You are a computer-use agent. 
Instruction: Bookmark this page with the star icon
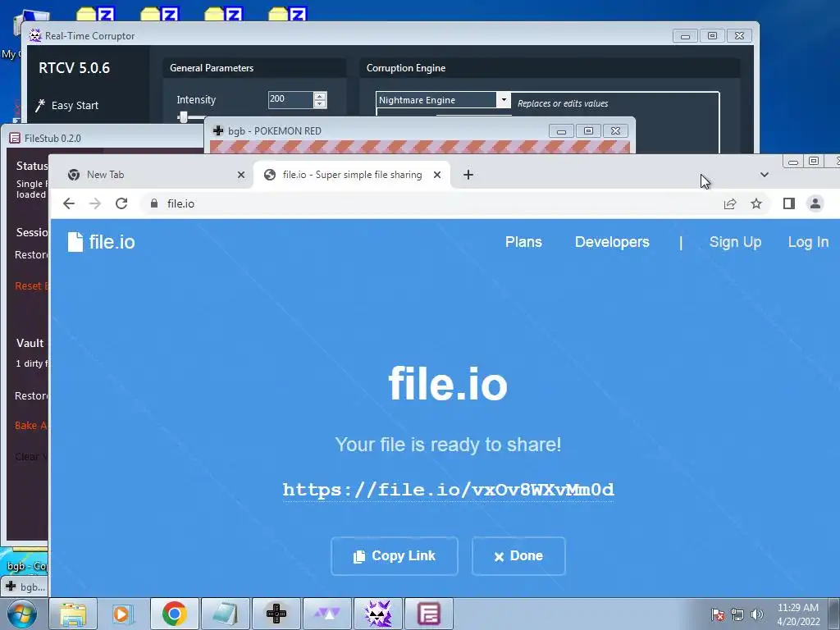[756, 203]
